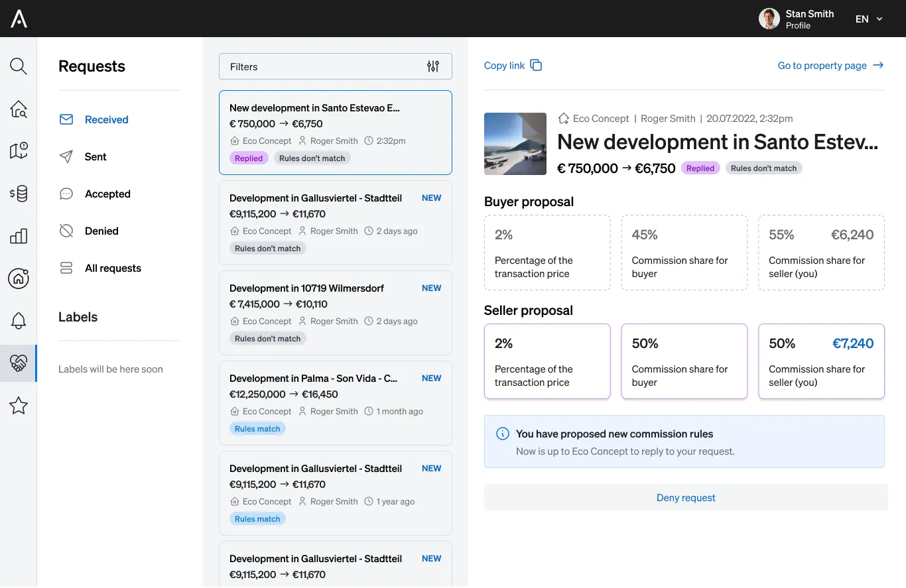
Task: Click the seller proposal 50% buyer share card
Action: tap(684, 361)
